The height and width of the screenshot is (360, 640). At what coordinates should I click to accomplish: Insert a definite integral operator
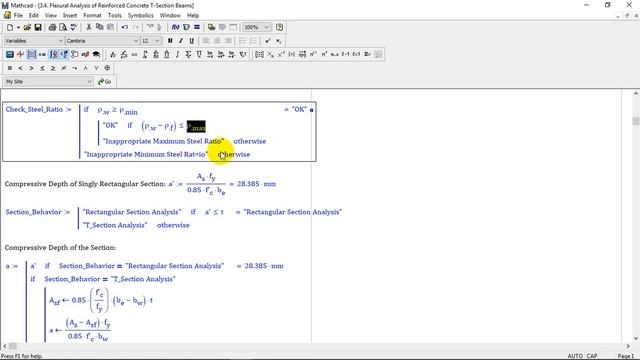click(x=145, y=54)
